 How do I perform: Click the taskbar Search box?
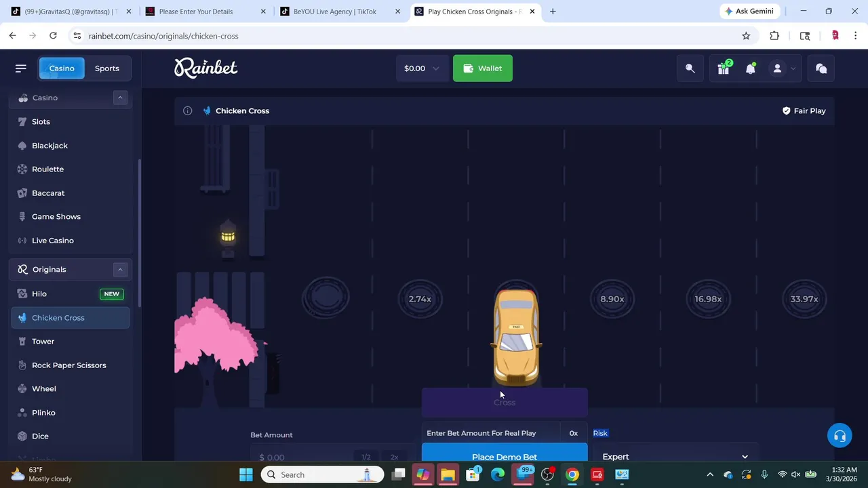click(x=323, y=474)
